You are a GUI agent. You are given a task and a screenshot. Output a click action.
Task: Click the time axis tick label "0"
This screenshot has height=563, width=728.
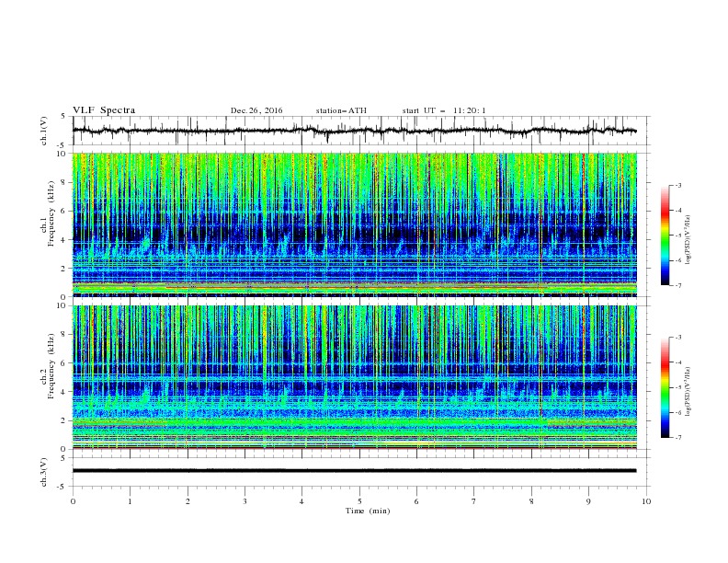point(73,501)
